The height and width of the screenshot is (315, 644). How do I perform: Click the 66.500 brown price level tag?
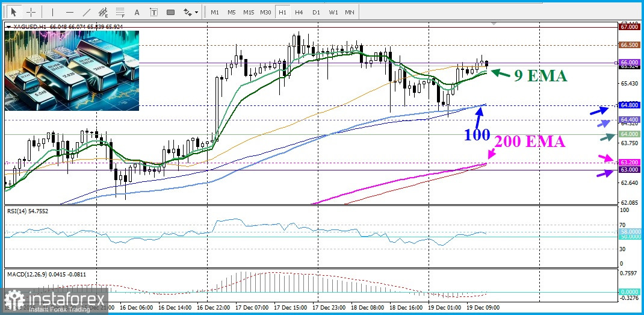coord(629,45)
